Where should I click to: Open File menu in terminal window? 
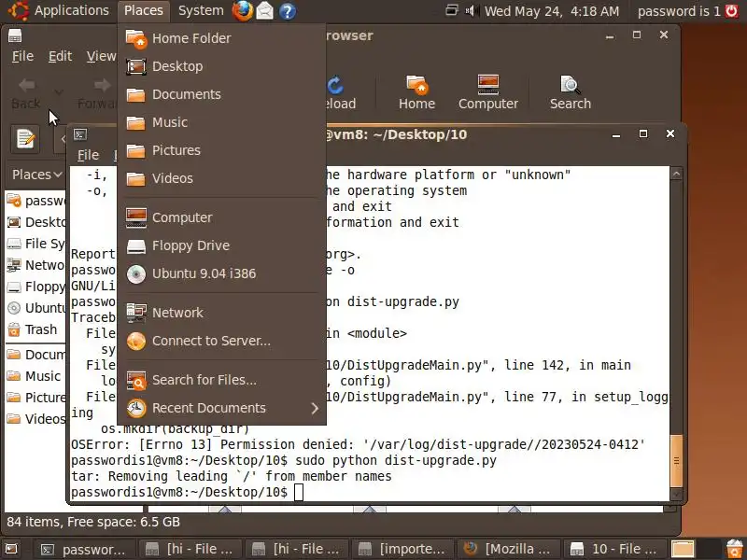click(x=88, y=155)
